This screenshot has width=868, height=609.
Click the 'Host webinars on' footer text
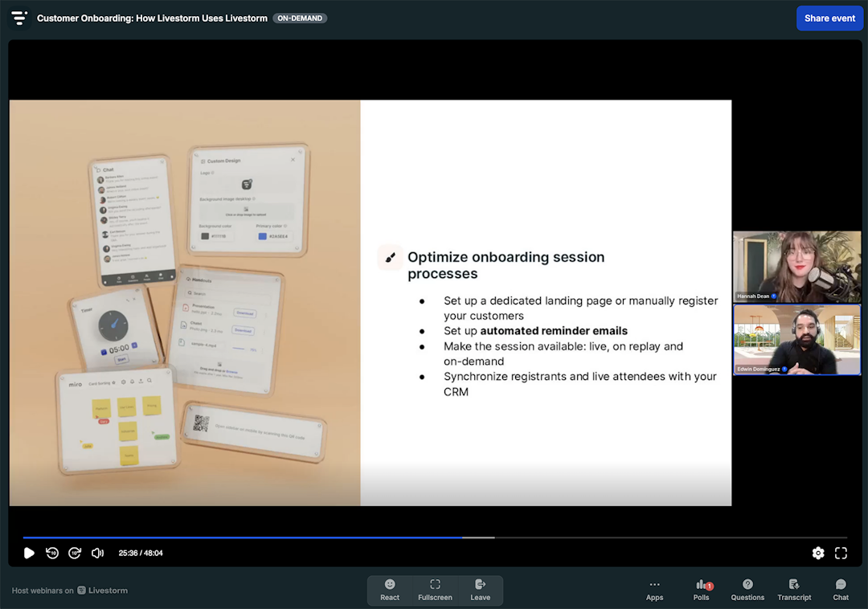(43, 591)
